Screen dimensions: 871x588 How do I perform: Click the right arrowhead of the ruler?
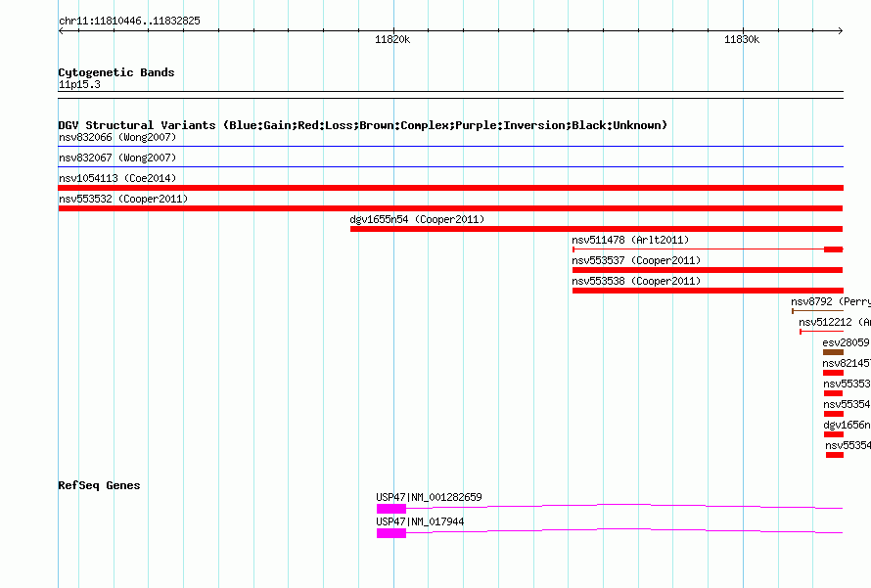[840, 31]
